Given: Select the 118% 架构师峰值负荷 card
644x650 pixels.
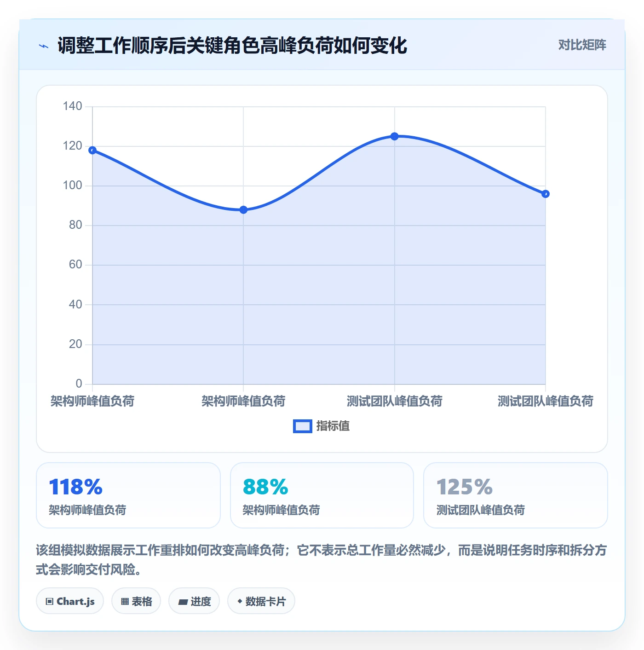Looking at the screenshot, I should [128, 495].
